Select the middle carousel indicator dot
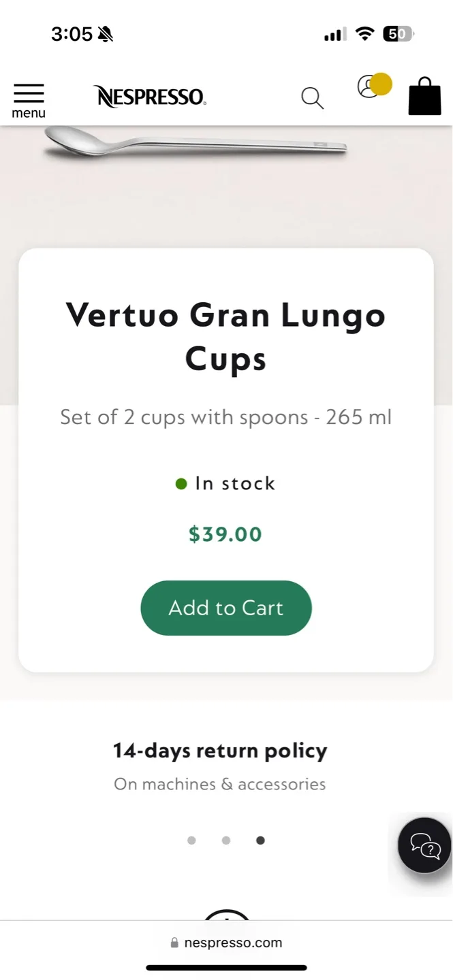 click(226, 840)
